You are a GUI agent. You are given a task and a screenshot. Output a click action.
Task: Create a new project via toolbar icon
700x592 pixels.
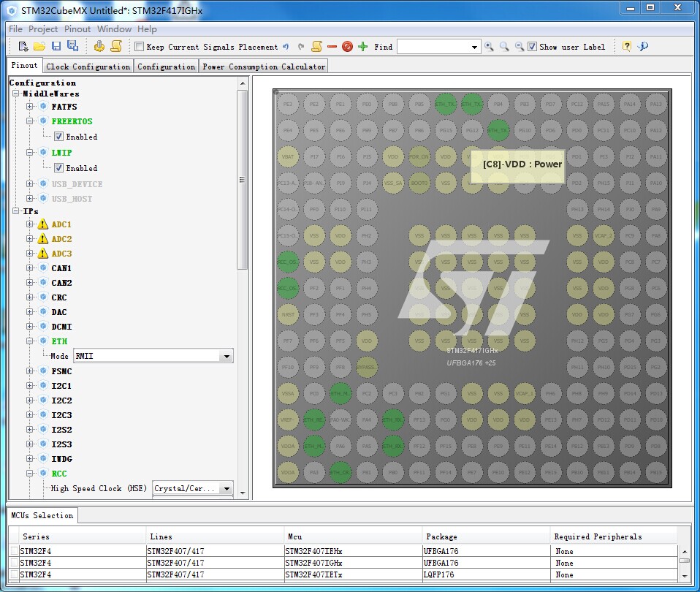coord(23,46)
